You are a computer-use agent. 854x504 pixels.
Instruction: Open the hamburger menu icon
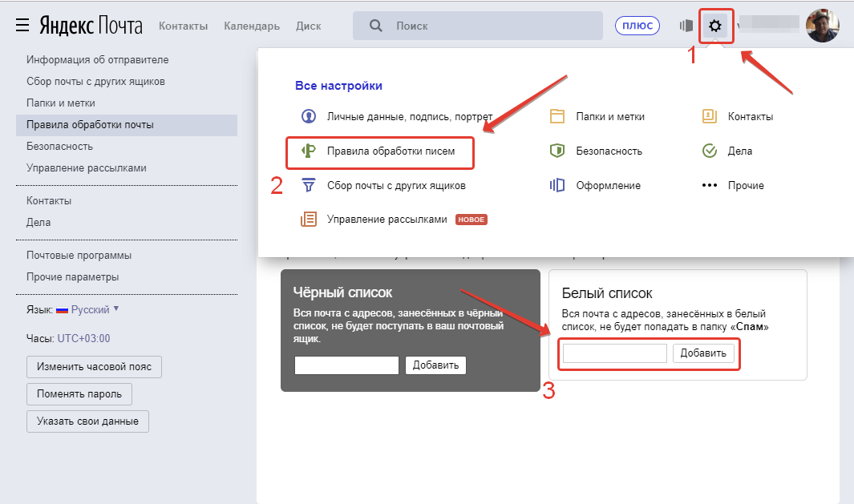(22, 23)
